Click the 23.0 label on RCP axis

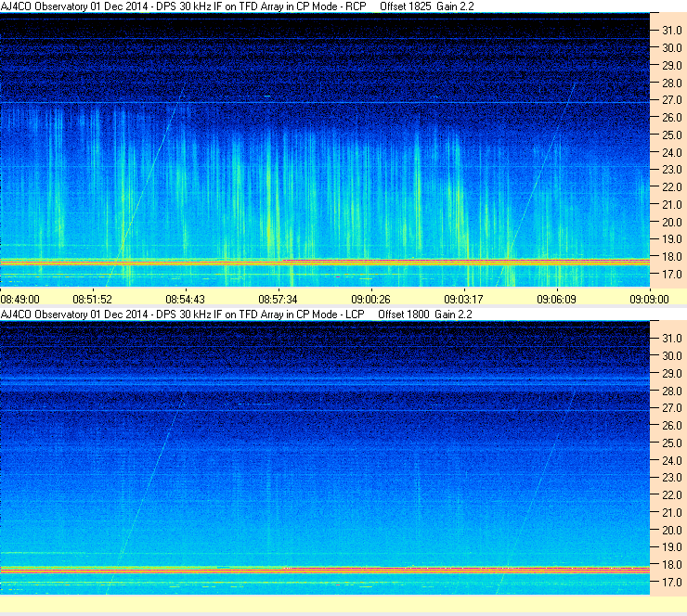(x=672, y=170)
